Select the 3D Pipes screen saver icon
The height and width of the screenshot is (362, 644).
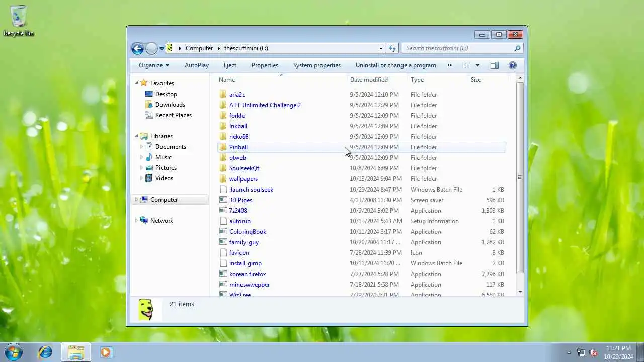point(223,200)
